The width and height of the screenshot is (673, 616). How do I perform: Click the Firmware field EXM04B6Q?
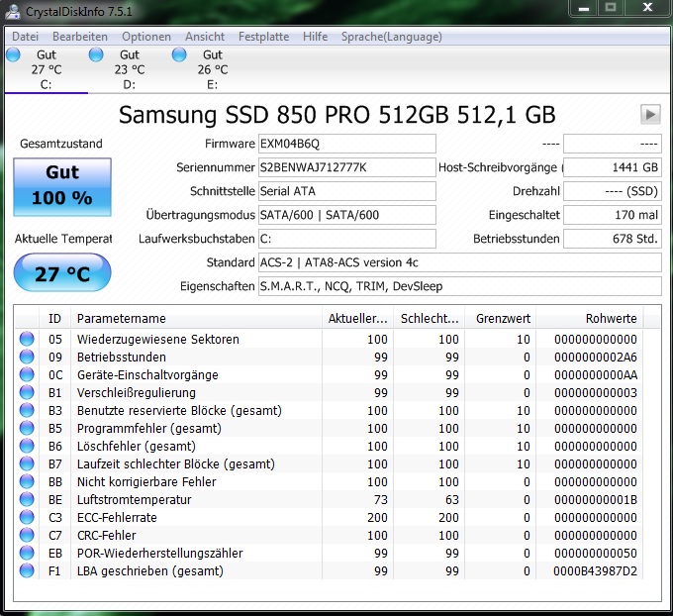click(x=346, y=144)
